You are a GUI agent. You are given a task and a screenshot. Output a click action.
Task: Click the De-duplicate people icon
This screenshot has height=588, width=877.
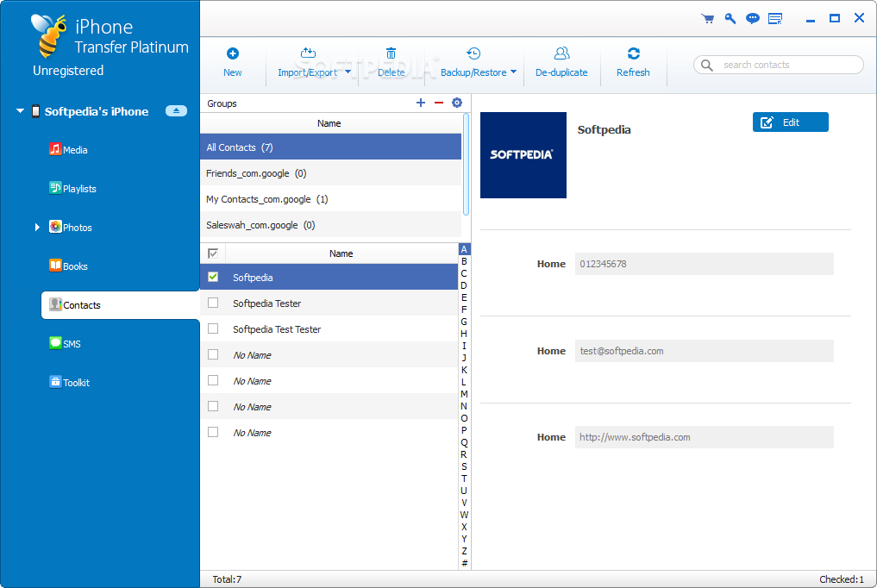561,53
